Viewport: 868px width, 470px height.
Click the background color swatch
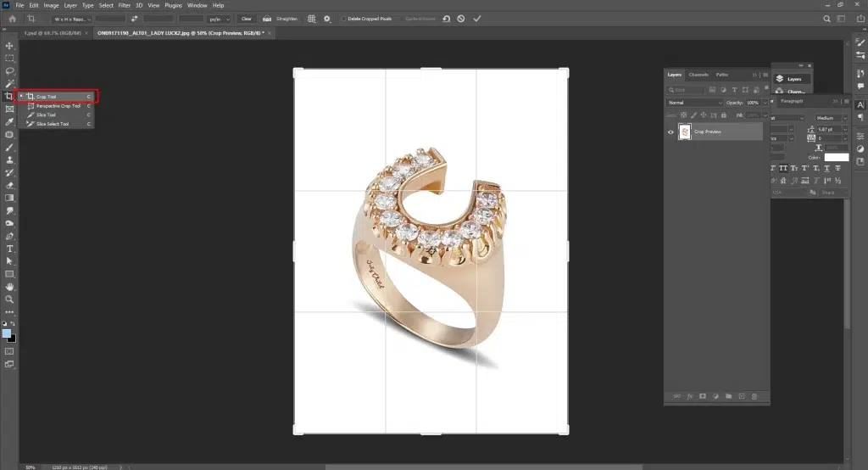(12, 339)
